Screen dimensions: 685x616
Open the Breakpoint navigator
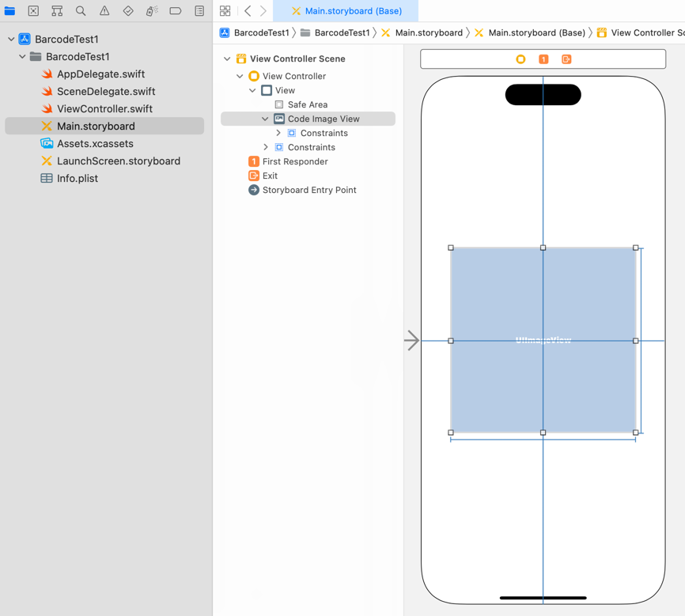[x=176, y=11]
